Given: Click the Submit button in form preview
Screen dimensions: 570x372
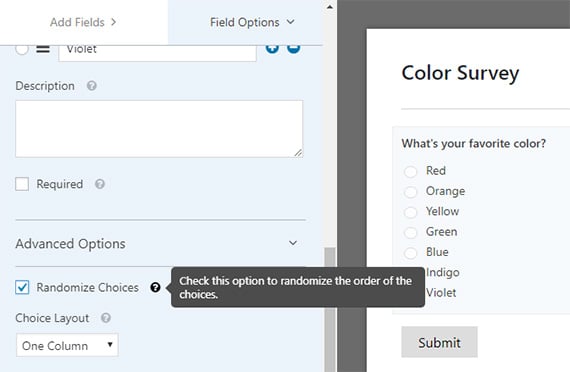Looking at the screenshot, I should coord(439,342).
